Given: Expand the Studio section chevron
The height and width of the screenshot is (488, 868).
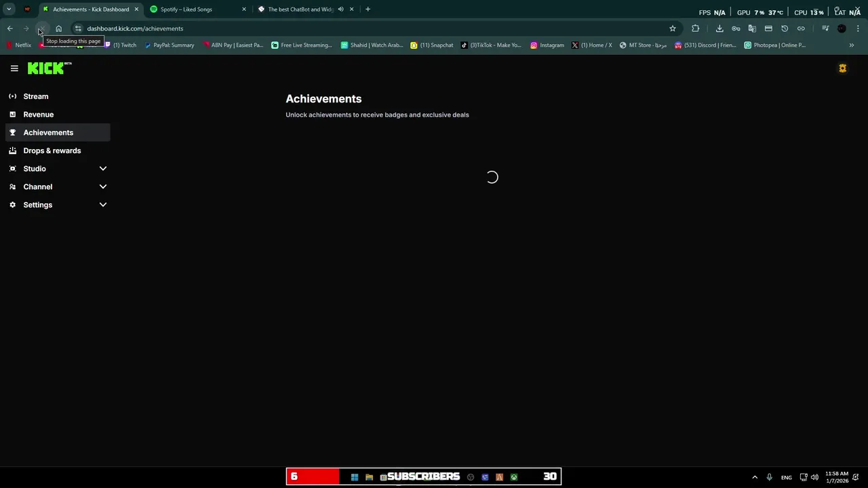Looking at the screenshot, I should coord(103,169).
